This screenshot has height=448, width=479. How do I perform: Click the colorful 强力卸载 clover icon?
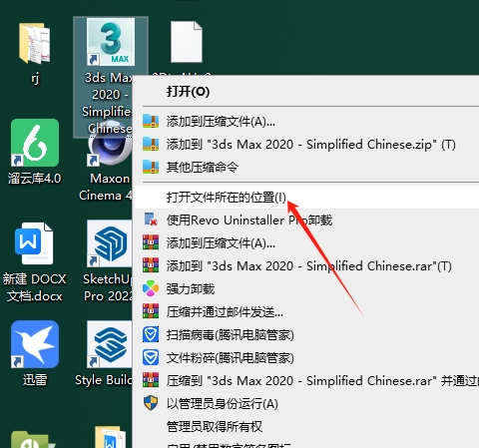151,288
